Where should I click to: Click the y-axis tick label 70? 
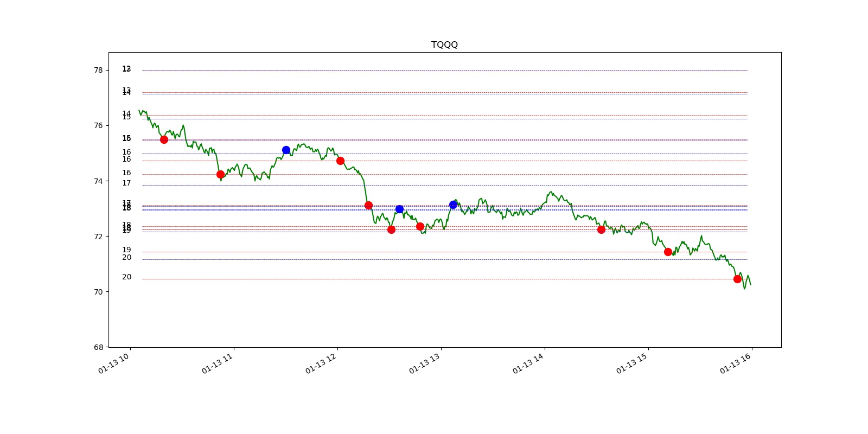(98, 292)
